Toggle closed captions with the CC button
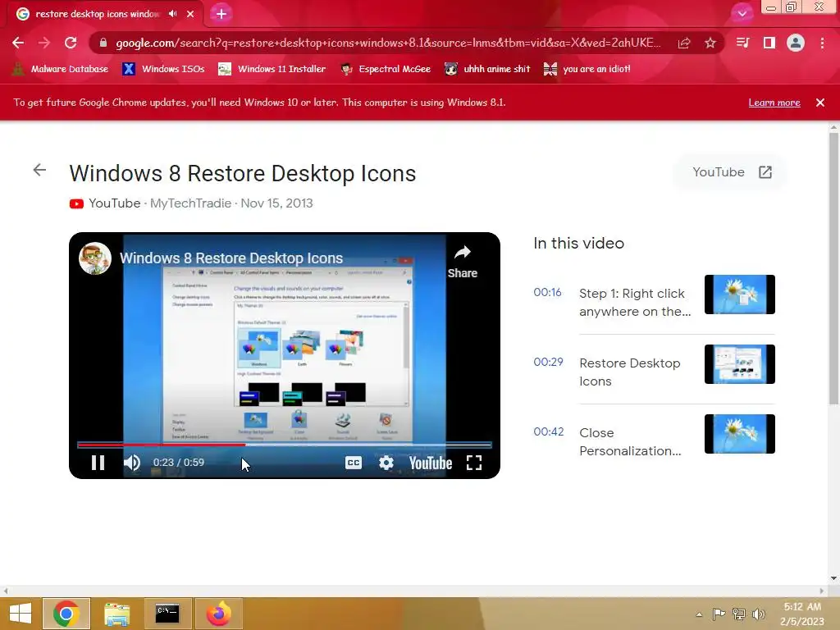The height and width of the screenshot is (630, 840). coord(354,463)
